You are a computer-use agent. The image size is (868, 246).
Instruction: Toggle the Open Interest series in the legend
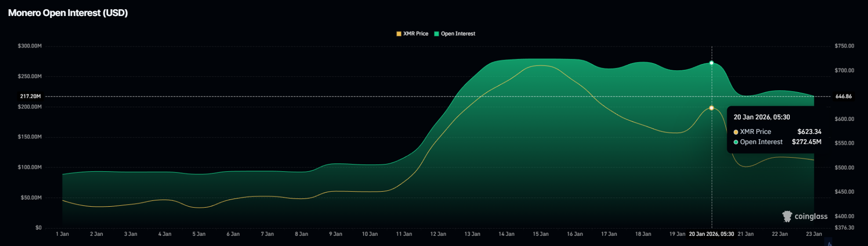coord(458,34)
